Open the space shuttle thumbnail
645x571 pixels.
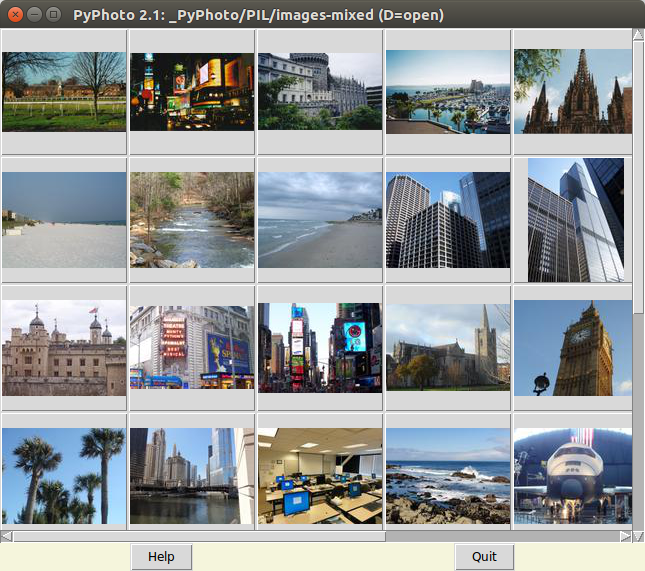pyautogui.click(x=573, y=476)
